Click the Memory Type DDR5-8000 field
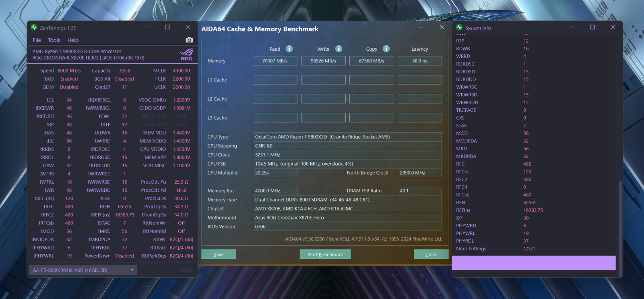 (347, 200)
